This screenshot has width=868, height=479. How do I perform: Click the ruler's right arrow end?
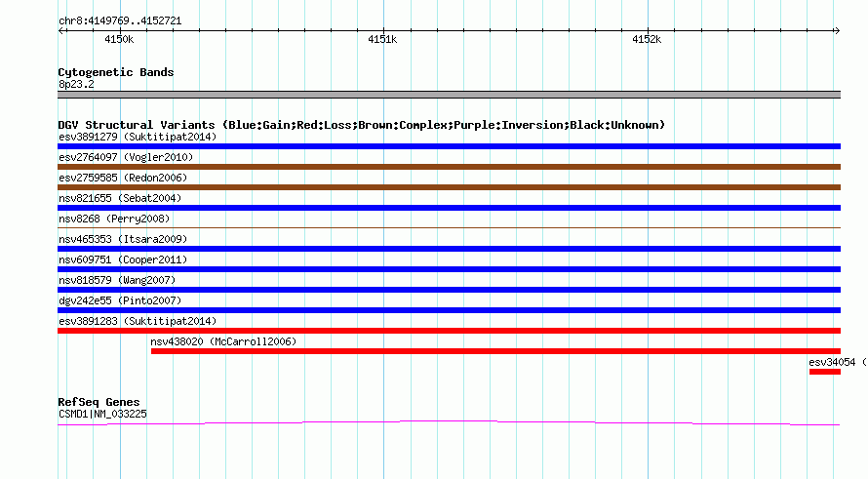(x=837, y=30)
